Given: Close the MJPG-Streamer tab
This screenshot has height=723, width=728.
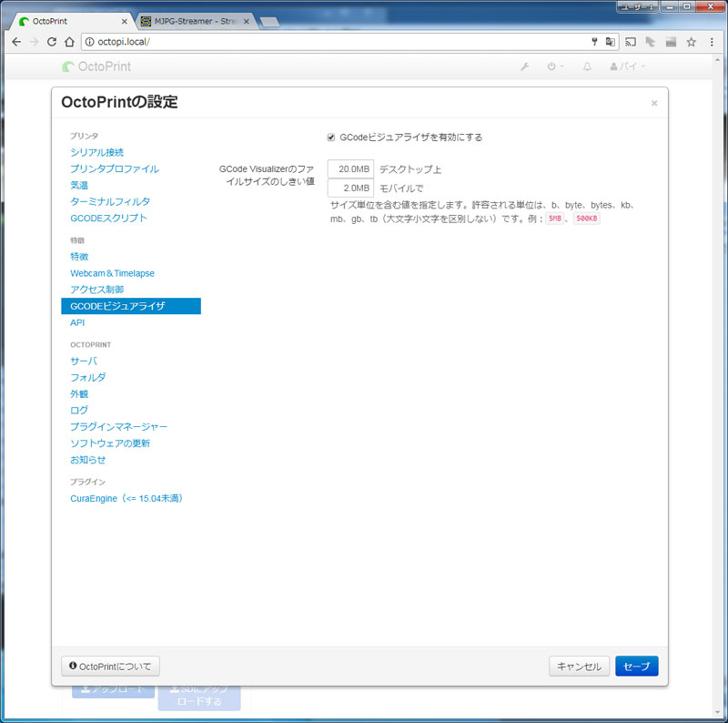Looking at the screenshot, I should point(247,21).
